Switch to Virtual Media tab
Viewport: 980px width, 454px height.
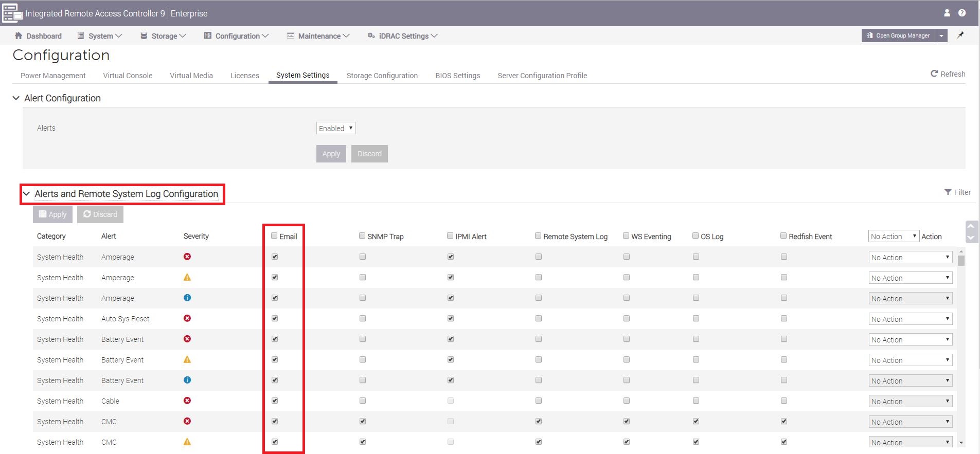tap(191, 76)
